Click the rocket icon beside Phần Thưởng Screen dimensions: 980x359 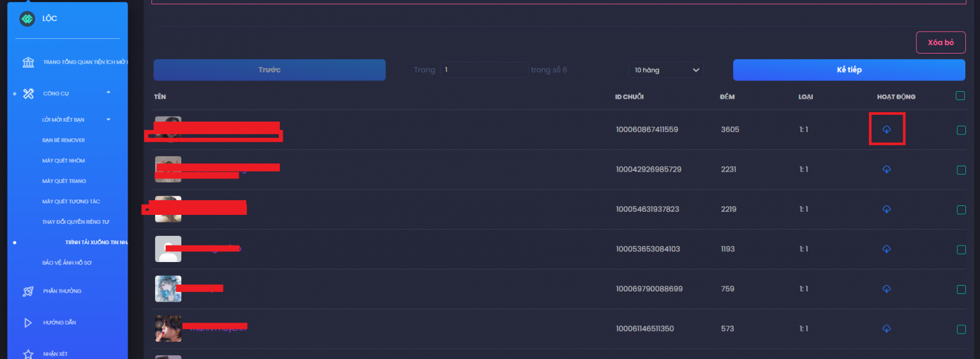coord(28,291)
